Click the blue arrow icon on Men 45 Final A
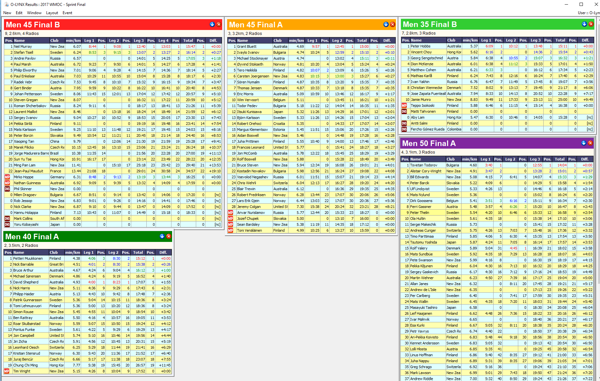The height and width of the screenshot is (381, 600). (386, 24)
